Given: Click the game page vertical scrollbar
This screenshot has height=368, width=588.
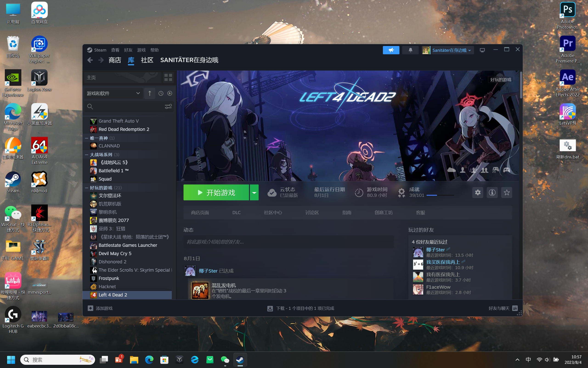Looking at the screenshot, I should [x=521, y=85].
